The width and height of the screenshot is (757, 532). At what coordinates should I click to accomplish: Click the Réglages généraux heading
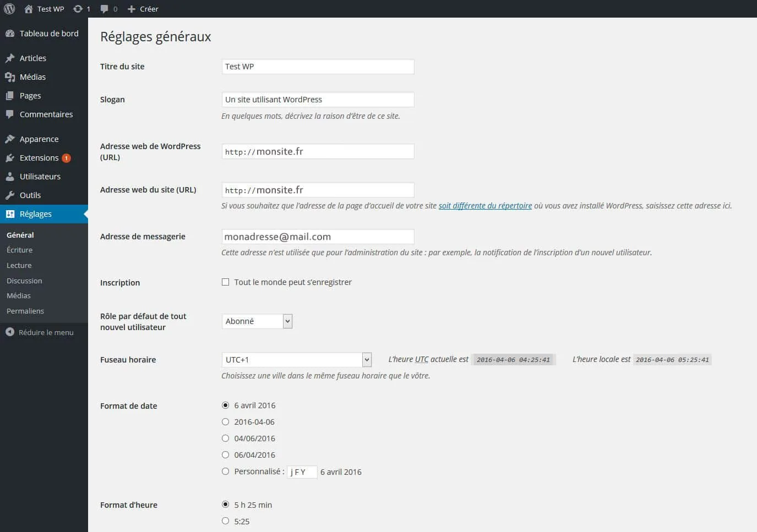pyautogui.click(x=156, y=37)
